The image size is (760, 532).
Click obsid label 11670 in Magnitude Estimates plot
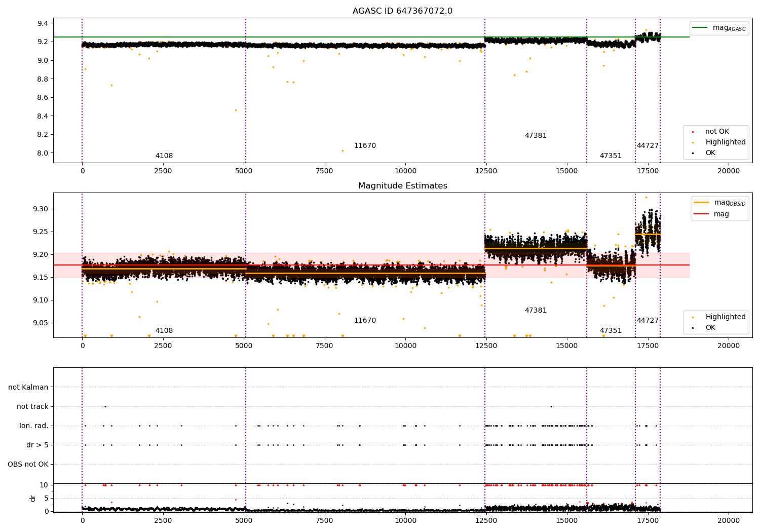click(x=365, y=321)
